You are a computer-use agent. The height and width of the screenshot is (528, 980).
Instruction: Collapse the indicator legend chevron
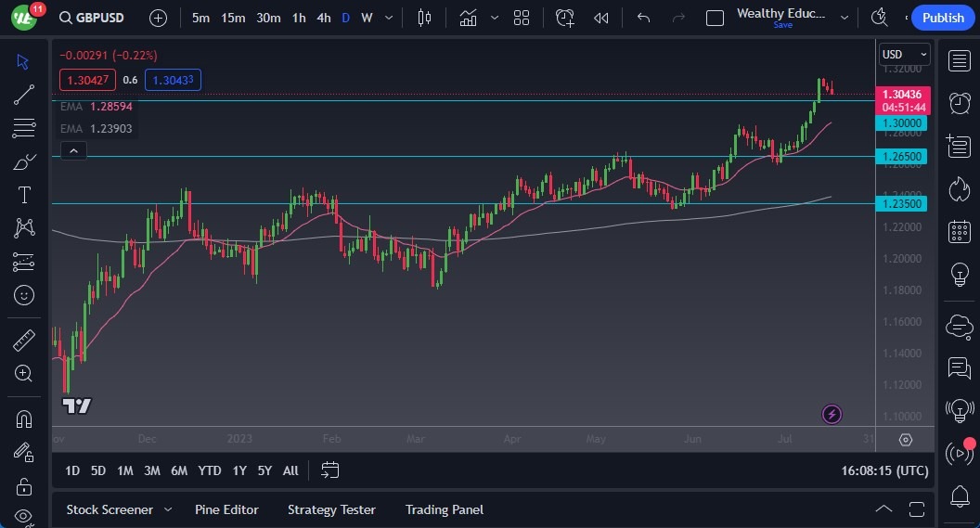[x=73, y=150]
